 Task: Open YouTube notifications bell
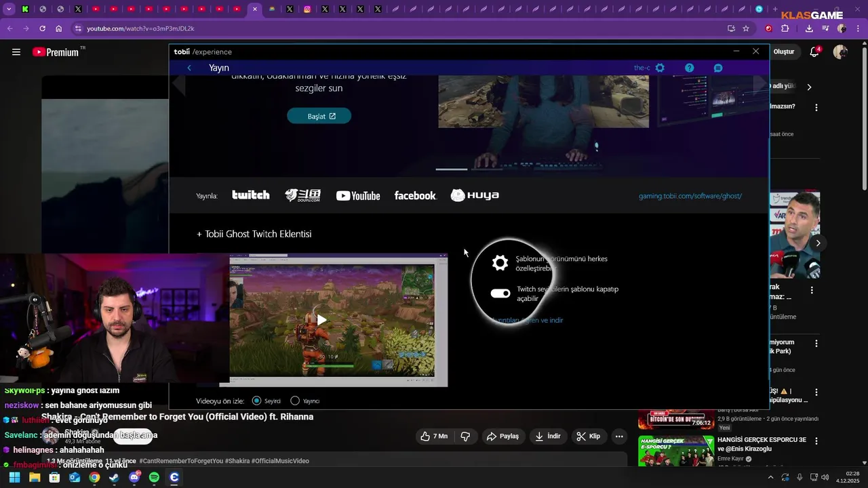tap(814, 52)
